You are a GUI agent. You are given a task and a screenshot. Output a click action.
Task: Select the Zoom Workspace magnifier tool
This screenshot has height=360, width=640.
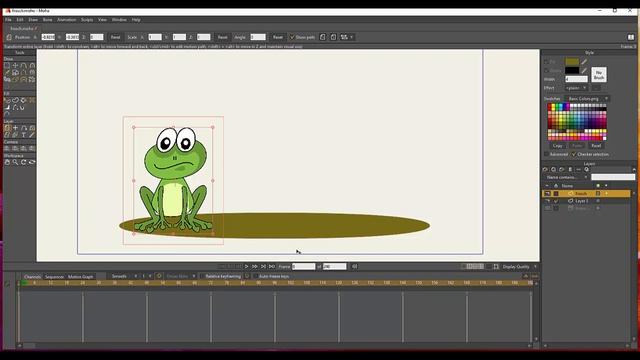tap(15, 162)
